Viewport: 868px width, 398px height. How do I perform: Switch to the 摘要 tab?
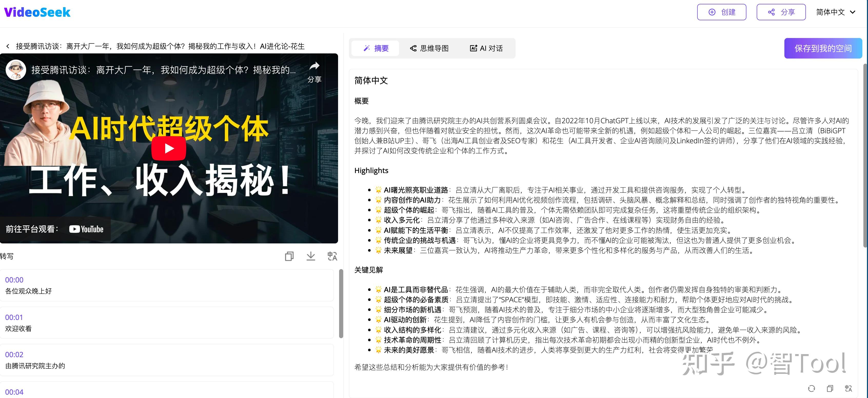[375, 48]
